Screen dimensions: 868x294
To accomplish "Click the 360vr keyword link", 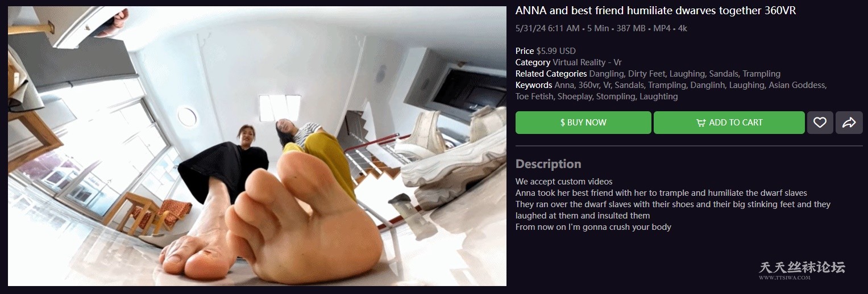I will [x=588, y=85].
